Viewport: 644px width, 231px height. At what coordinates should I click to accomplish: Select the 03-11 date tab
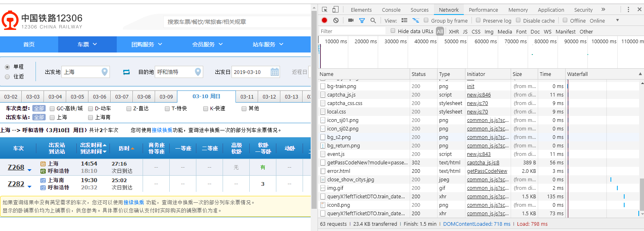(247, 97)
